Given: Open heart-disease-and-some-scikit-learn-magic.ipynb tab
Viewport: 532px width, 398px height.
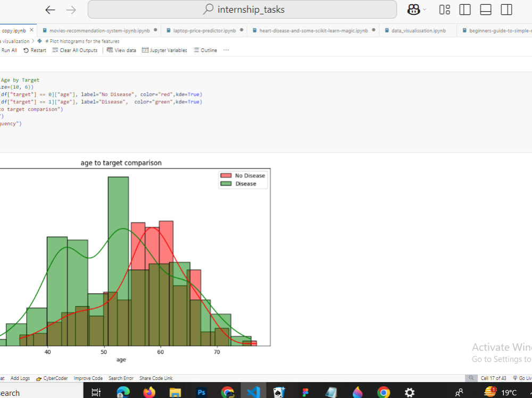Looking at the screenshot, I should [313, 30].
